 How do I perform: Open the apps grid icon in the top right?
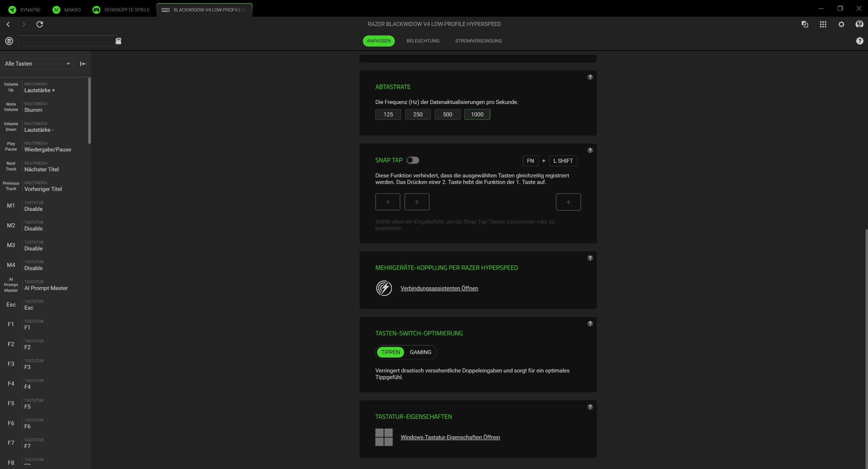(823, 24)
